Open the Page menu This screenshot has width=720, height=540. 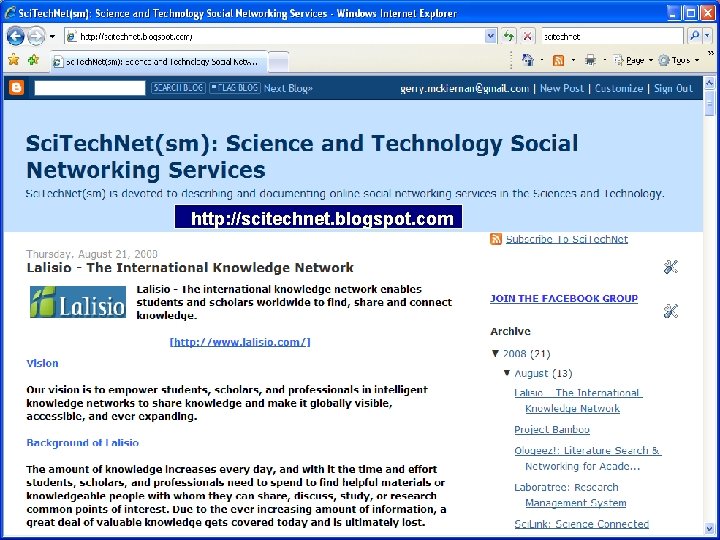[633, 60]
